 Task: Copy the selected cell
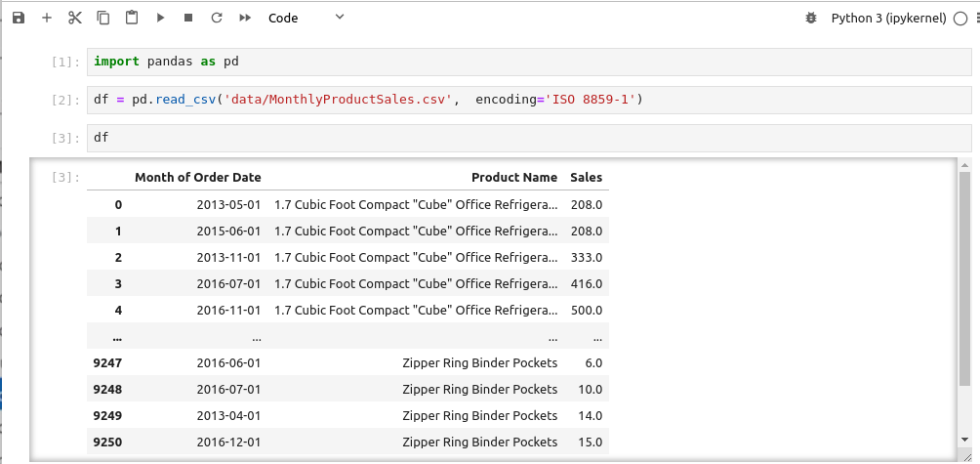click(103, 18)
